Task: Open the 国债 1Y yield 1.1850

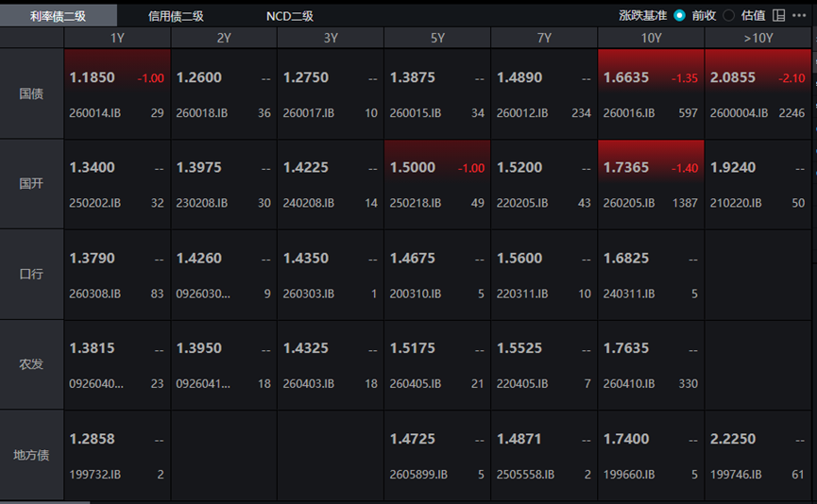Action: (93, 77)
